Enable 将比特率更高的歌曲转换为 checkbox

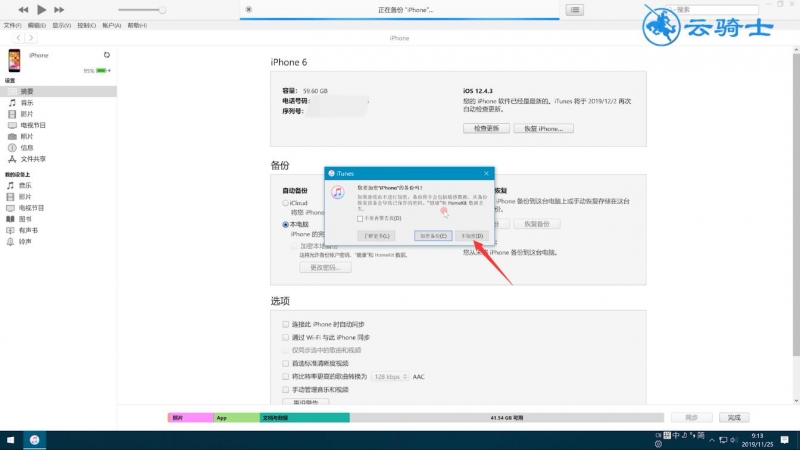pos(285,377)
